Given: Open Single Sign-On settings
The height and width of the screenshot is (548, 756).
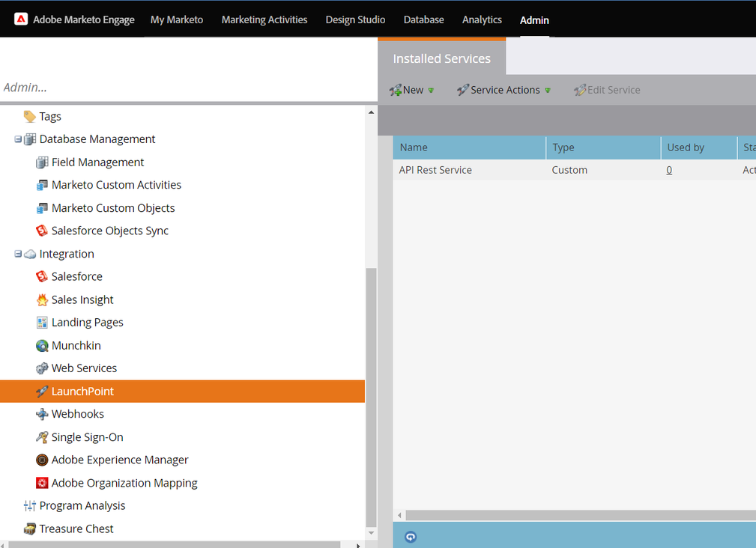Looking at the screenshot, I should click(x=87, y=436).
